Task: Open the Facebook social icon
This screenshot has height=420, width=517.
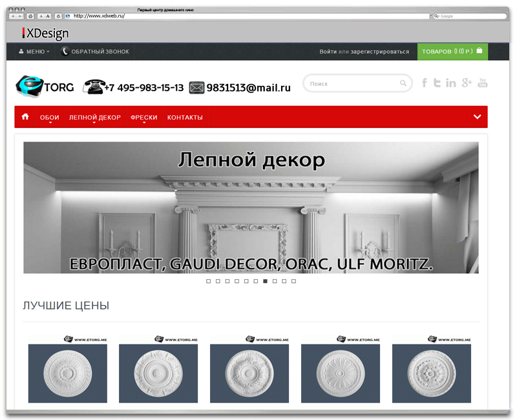Action: [x=425, y=83]
